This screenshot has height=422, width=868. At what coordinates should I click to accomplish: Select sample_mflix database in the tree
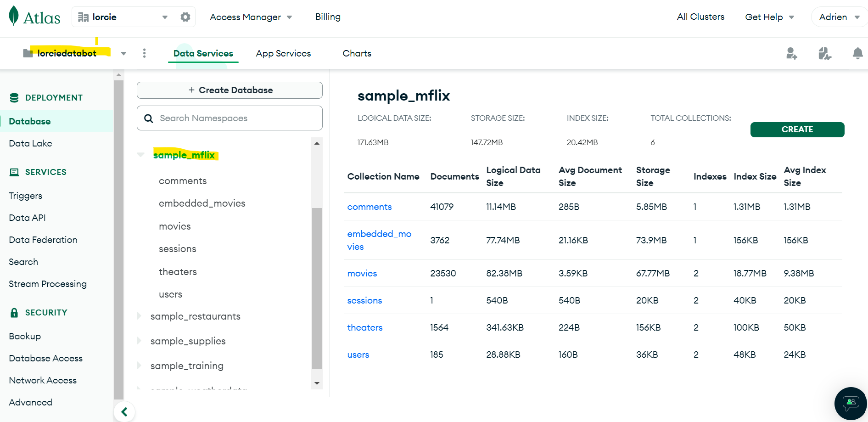click(184, 155)
